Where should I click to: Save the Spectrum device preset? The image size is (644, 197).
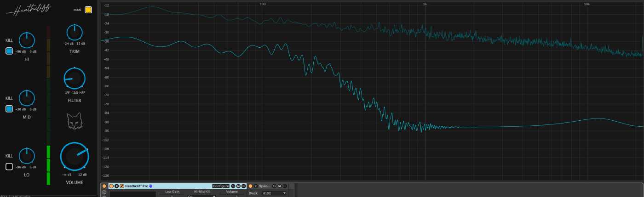279,186
